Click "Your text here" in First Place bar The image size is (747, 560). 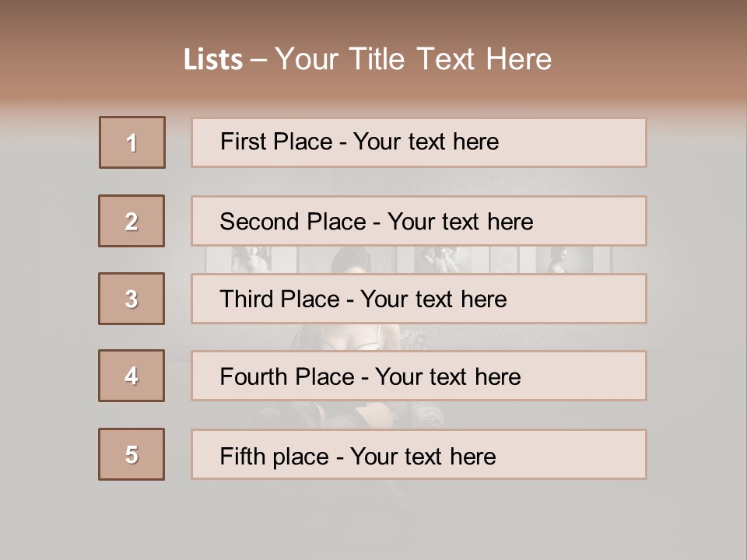tap(426, 142)
